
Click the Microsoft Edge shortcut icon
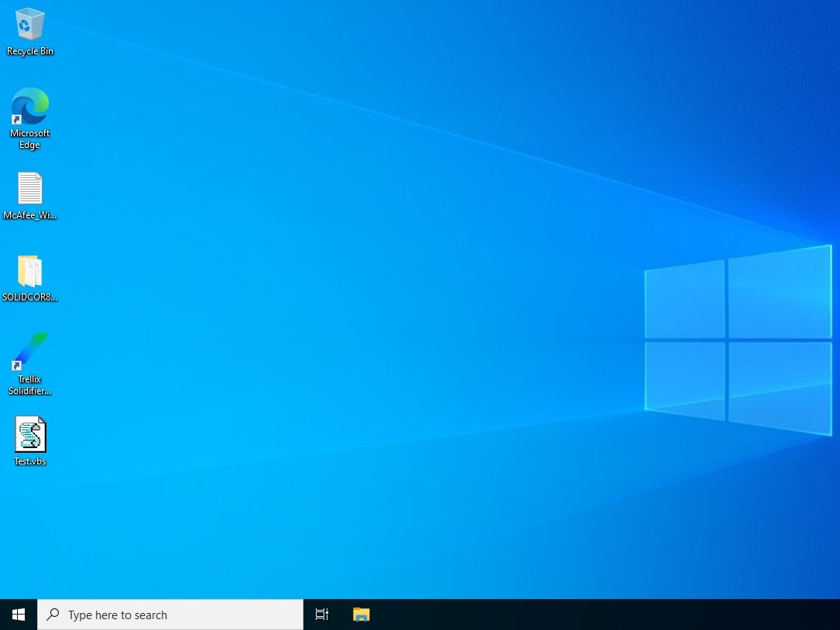(x=29, y=107)
